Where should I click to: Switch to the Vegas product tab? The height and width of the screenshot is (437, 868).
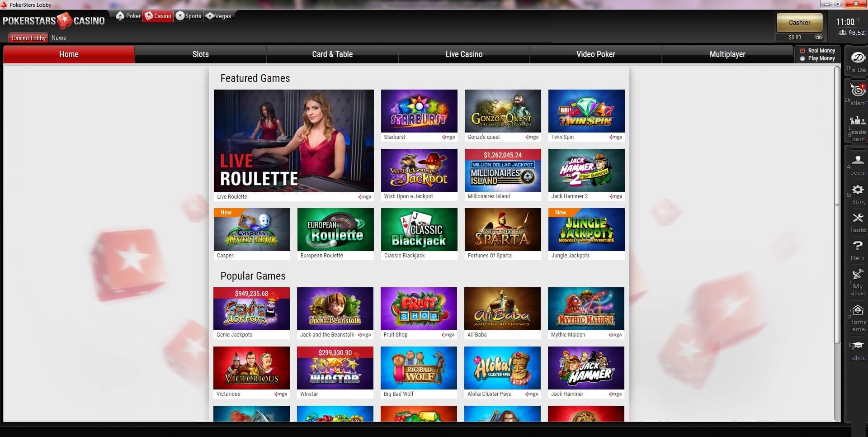(x=218, y=16)
